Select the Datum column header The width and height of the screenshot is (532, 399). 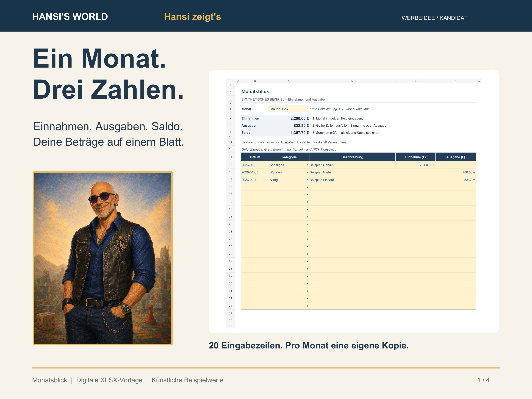(x=255, y=157)
